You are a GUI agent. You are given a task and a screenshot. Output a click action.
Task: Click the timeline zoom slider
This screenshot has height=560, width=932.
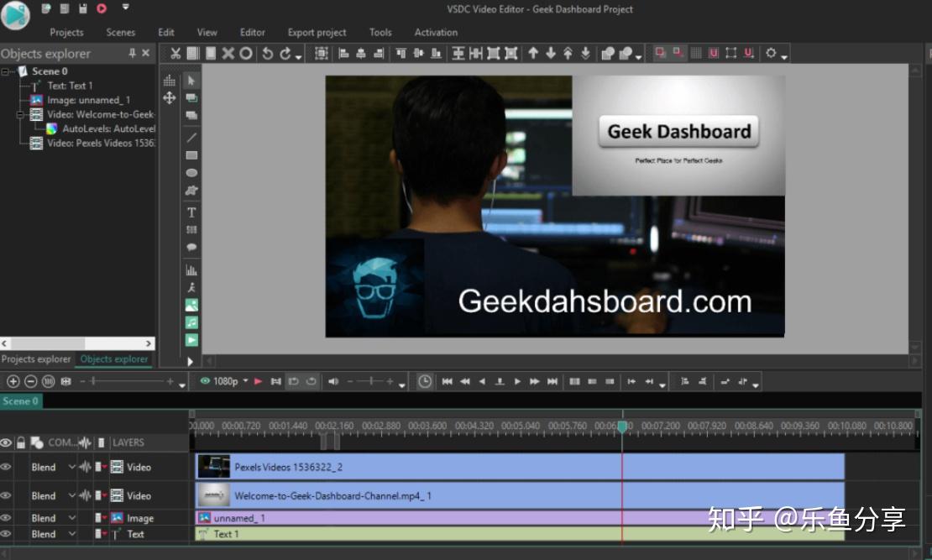[x=127, y=382]
